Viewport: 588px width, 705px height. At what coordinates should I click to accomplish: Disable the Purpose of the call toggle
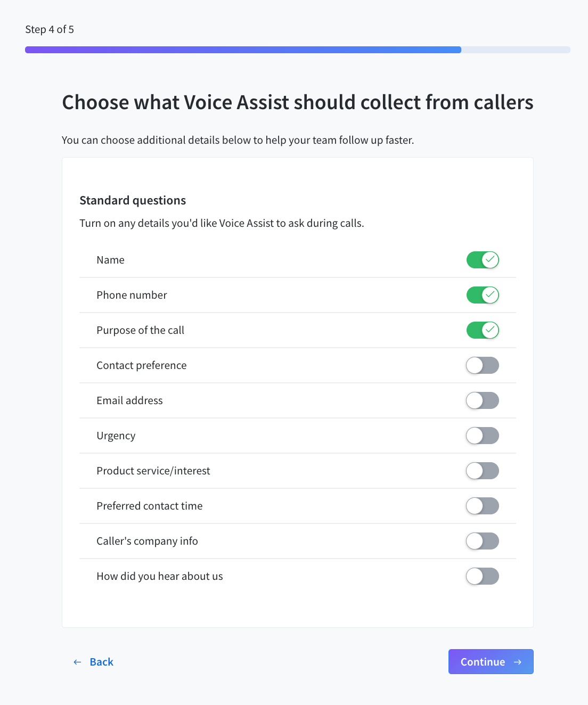[482, 330]
